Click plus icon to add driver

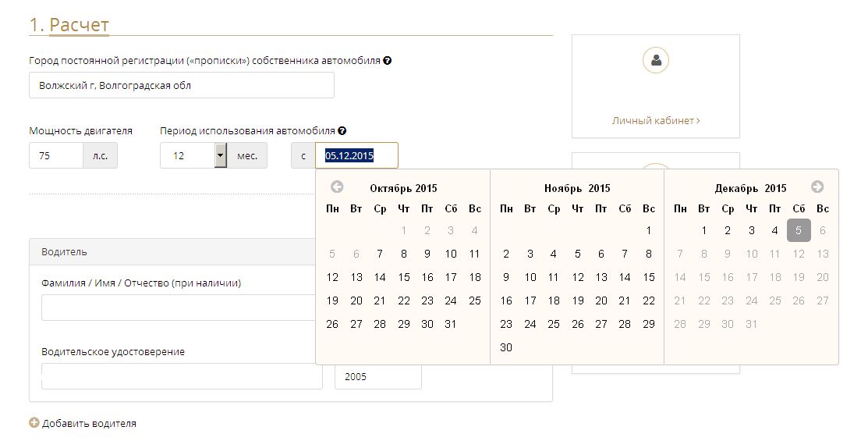34,423
